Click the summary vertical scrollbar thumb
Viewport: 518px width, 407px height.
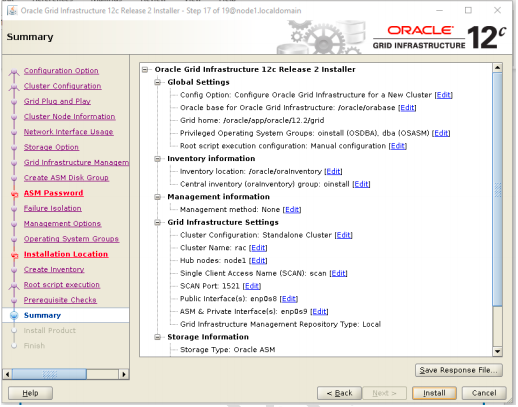point(497,189)
